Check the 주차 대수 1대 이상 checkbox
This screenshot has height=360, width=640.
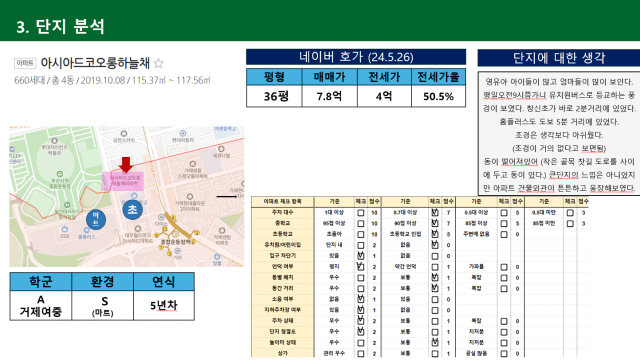pyautogui.click(x=361, y=213)
